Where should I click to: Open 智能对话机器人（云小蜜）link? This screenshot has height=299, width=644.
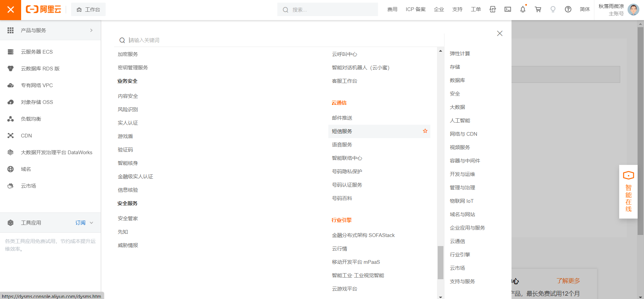coord(361,68)
